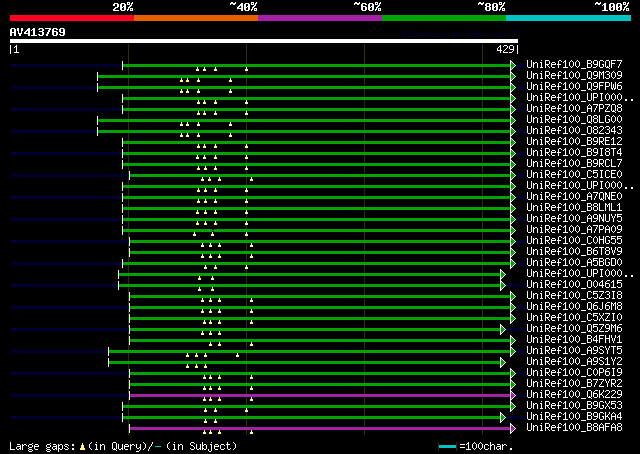Select the UniRef100_B9RCL7 label
Viewport: 640px width, 454px height.
tap(574, 164)
